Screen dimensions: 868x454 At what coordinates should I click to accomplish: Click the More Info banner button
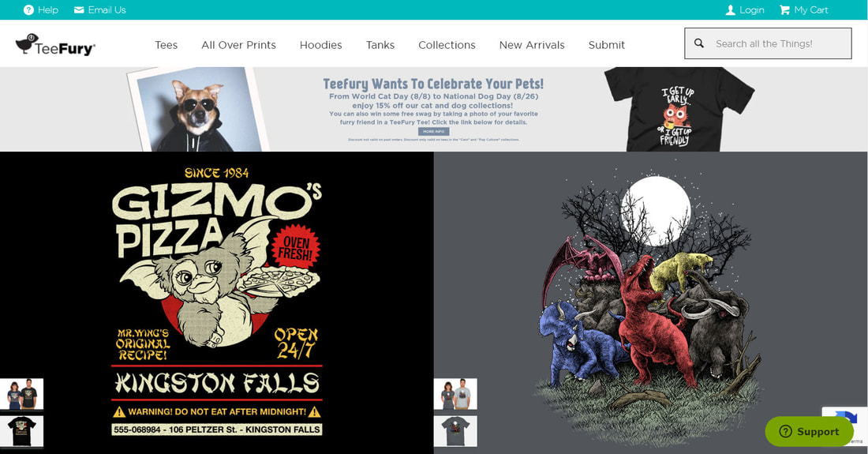coord(433,131)
